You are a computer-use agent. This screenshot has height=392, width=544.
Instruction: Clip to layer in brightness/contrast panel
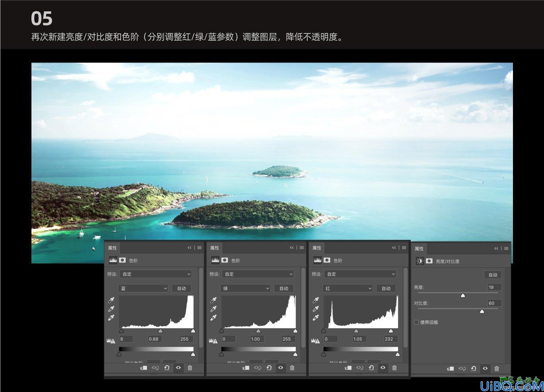coord(450,369)
